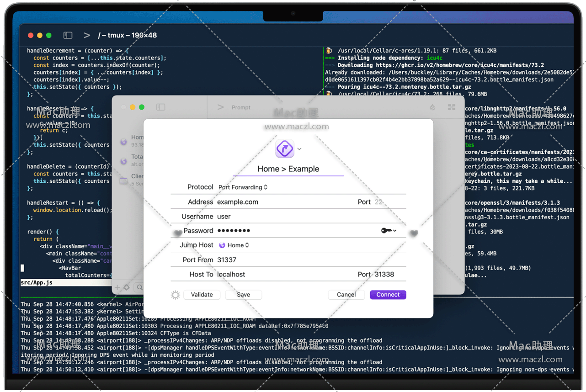Click the prompt icon in tmux title bar

click(x=87, y=35)
